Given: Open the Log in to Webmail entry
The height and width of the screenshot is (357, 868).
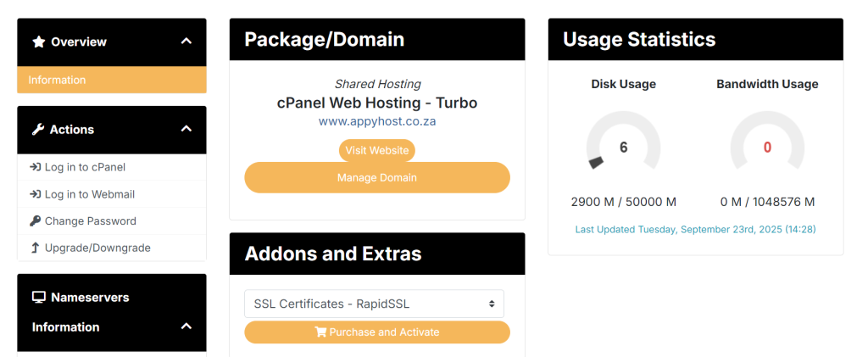Looking at the screenshot, I should (89, 194).
